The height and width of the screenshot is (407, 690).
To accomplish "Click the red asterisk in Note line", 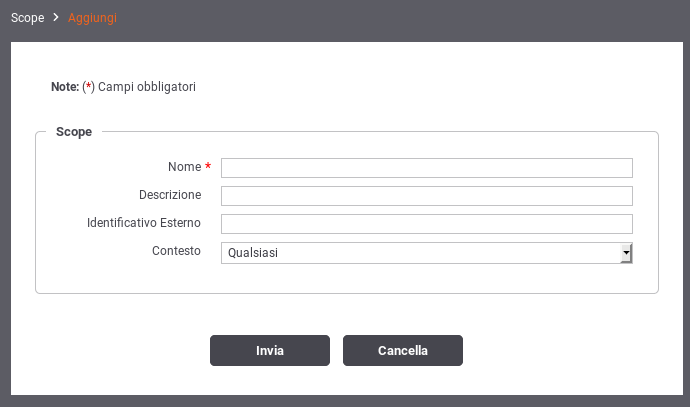I will coord(88,85).
